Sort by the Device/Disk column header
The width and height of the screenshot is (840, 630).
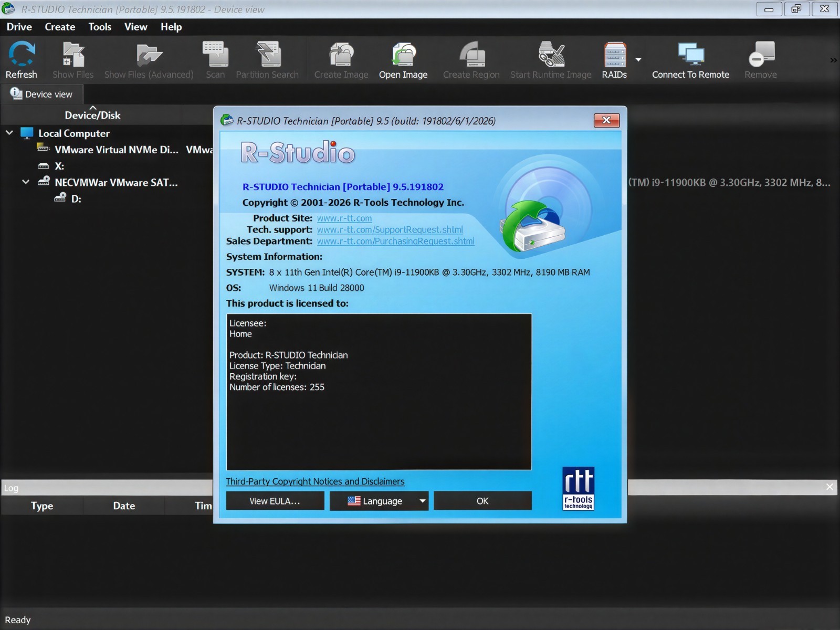92,115
